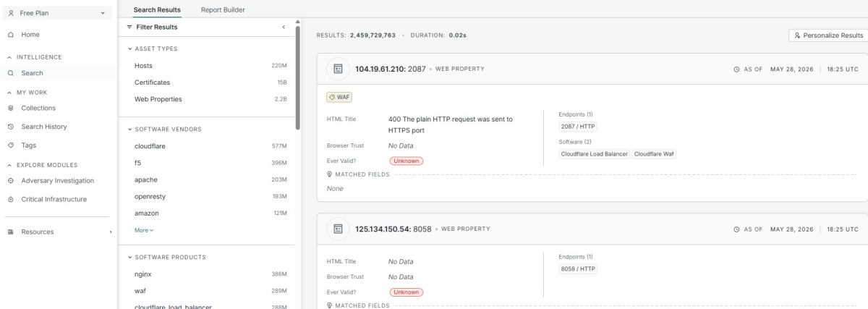Click the 2087 / HTTP endpoint chip
This screenshot has height=309, width=868.
(578, 126)
